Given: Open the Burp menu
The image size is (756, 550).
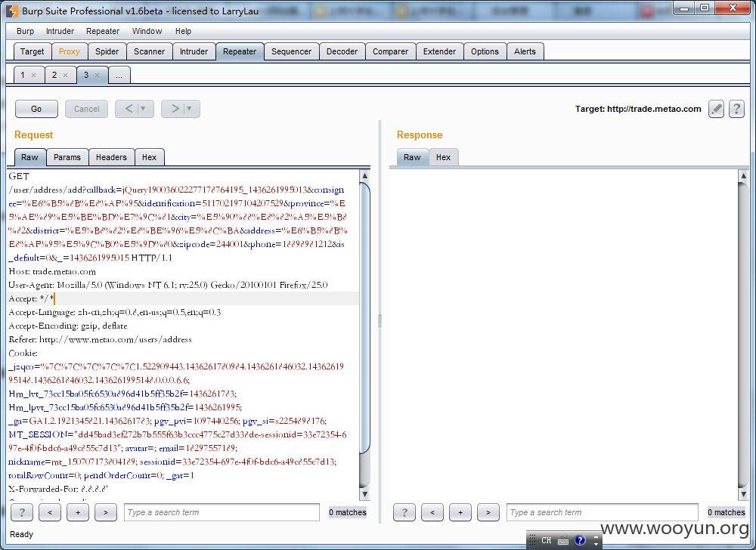Looking at the screenshot, I should click(25, 31).
